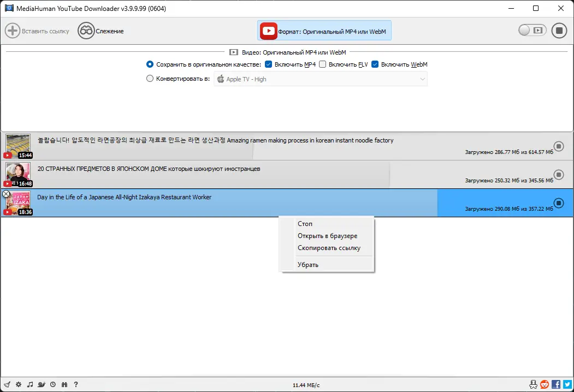Screen dimensions: 574x392
Task: Click the Видео: Оригинальный MP4 или WebM header
Action: pos(287,52)
